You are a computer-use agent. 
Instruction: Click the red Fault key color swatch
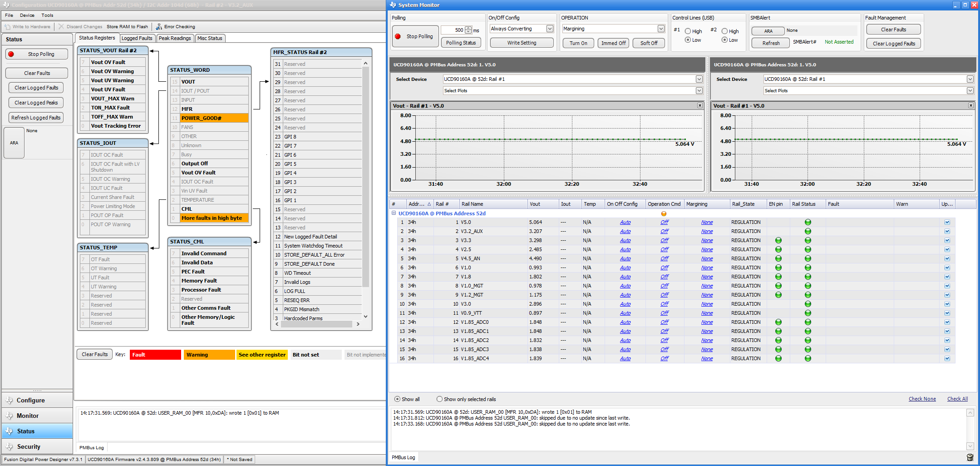pyautogui.click(x=155, y=355)
